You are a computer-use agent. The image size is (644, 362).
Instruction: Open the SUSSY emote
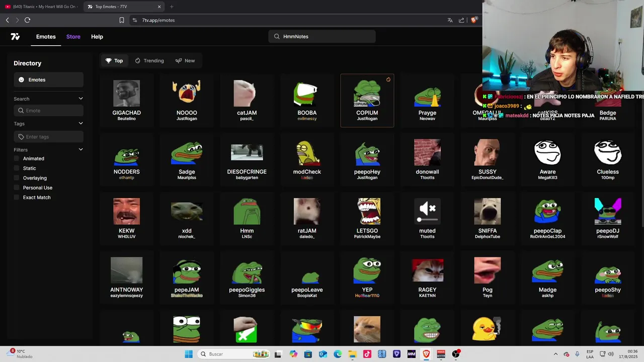(488, 159)
